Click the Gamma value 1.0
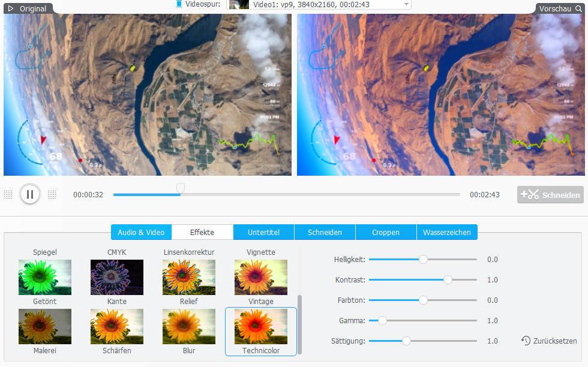This screenshot has height=367, width=588. [x=493, y=320]
